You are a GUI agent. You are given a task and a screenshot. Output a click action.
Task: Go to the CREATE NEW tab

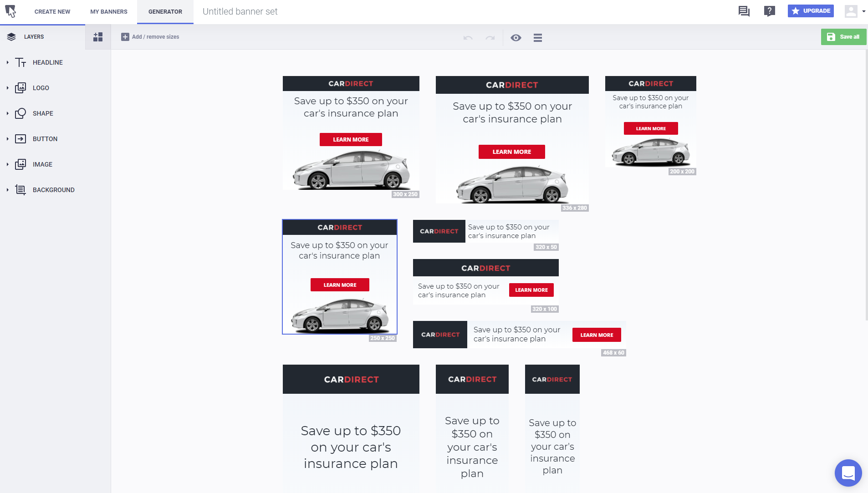(x=52, y=12)
